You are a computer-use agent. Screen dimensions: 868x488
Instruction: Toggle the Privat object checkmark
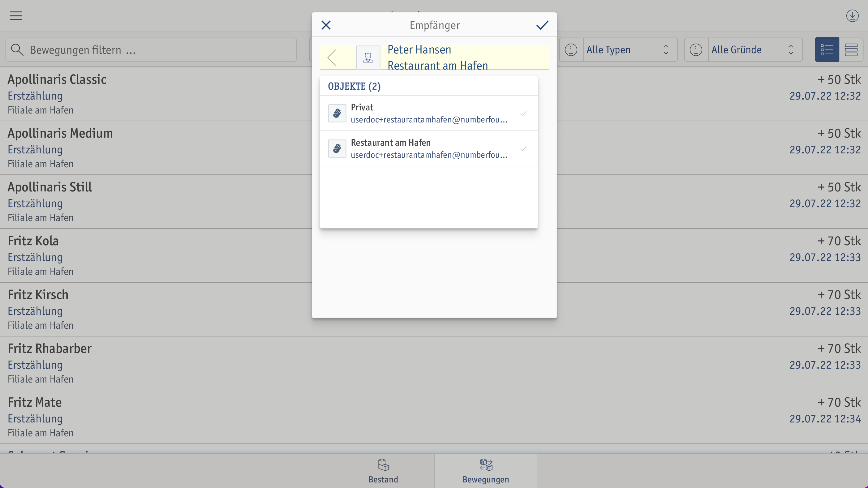pyautogui.click(x=523, y=113)
